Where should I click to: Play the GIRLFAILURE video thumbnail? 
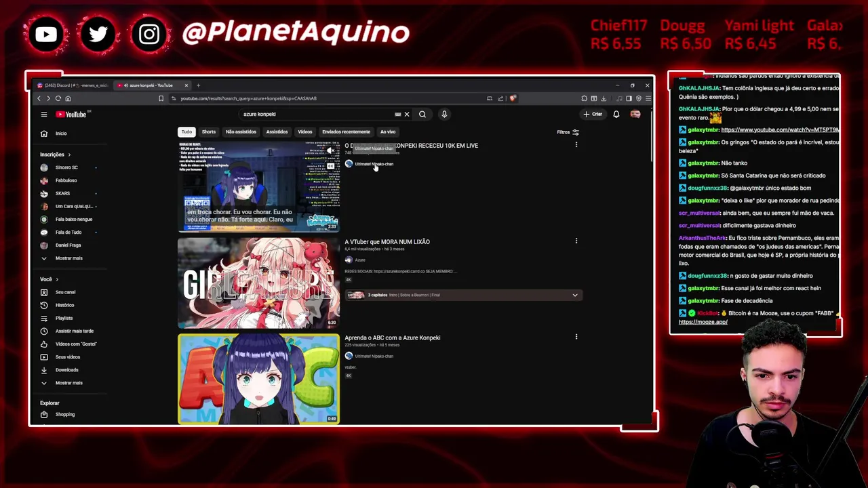click(x=258, y=283)
